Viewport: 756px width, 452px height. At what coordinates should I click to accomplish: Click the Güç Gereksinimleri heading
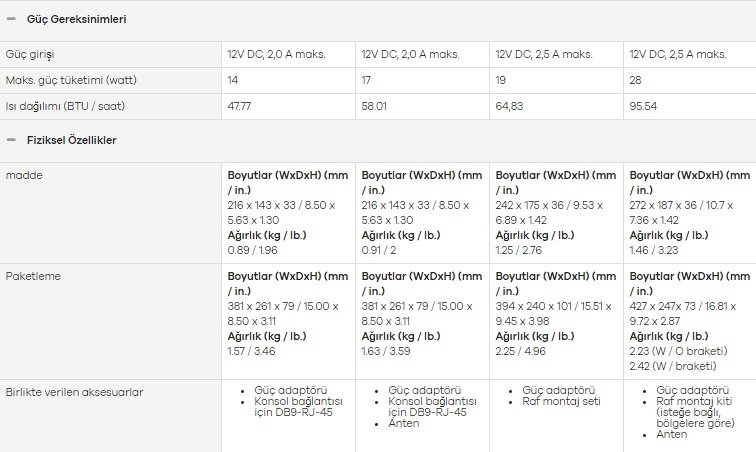tap(77, 19)
